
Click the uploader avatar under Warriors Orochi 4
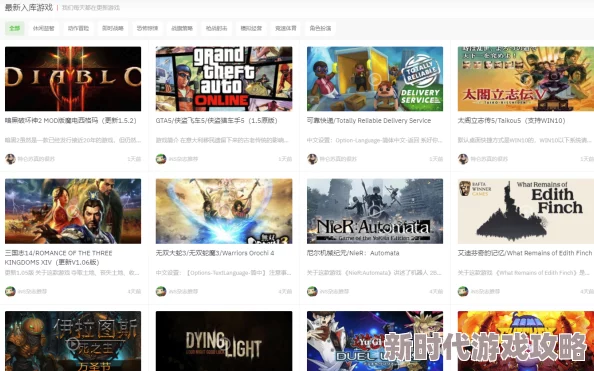161,291
